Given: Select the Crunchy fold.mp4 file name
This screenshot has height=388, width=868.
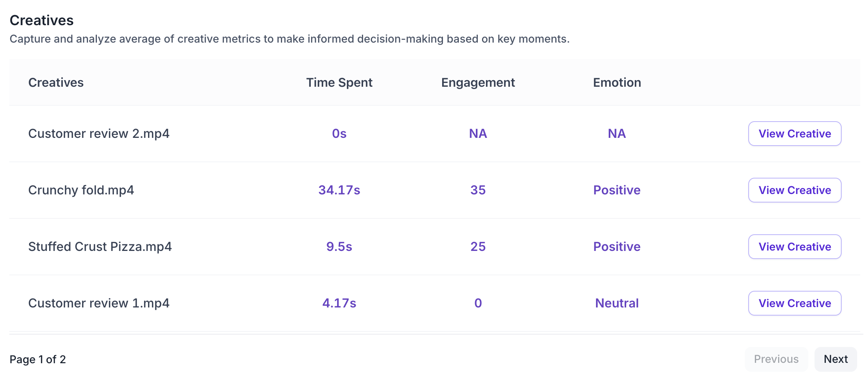Looking at the screenshot, I should pyautogui.click(x=81, y=190).
